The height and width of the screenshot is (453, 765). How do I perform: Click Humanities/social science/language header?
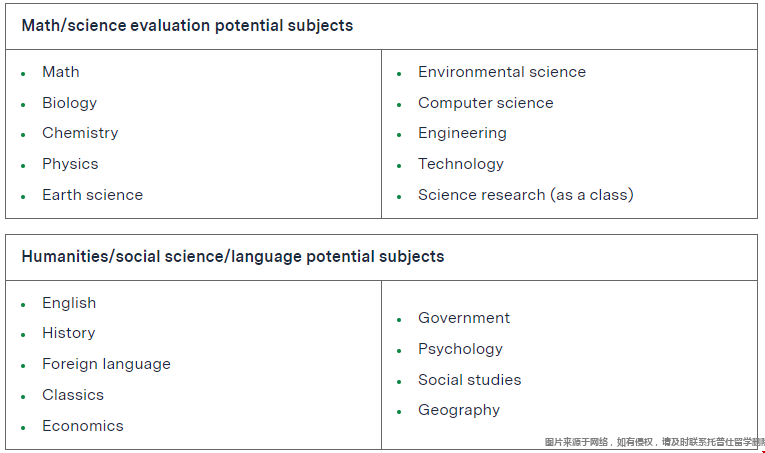(x=232, y=257)
